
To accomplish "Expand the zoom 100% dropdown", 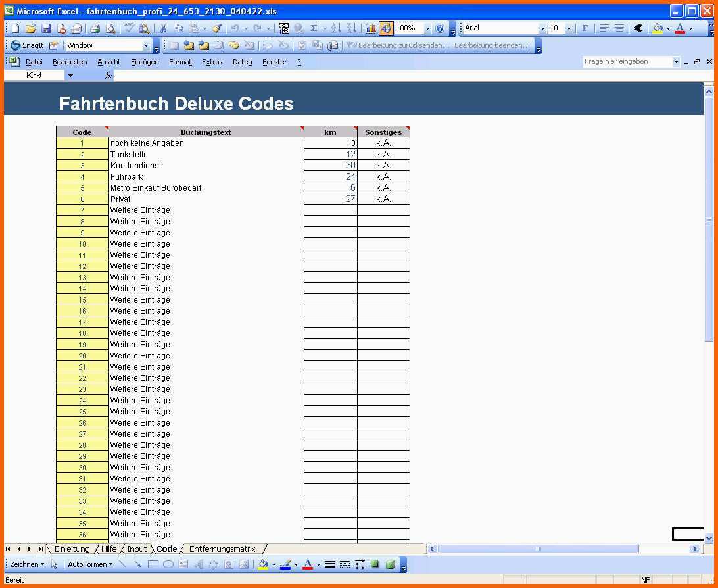I will [x=427, y=28].
